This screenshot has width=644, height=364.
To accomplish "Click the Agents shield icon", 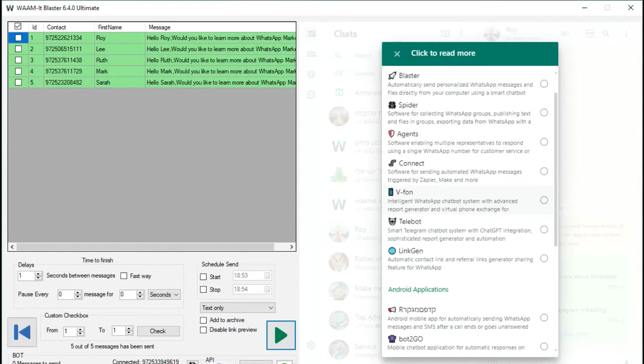I will coord(391,134).
